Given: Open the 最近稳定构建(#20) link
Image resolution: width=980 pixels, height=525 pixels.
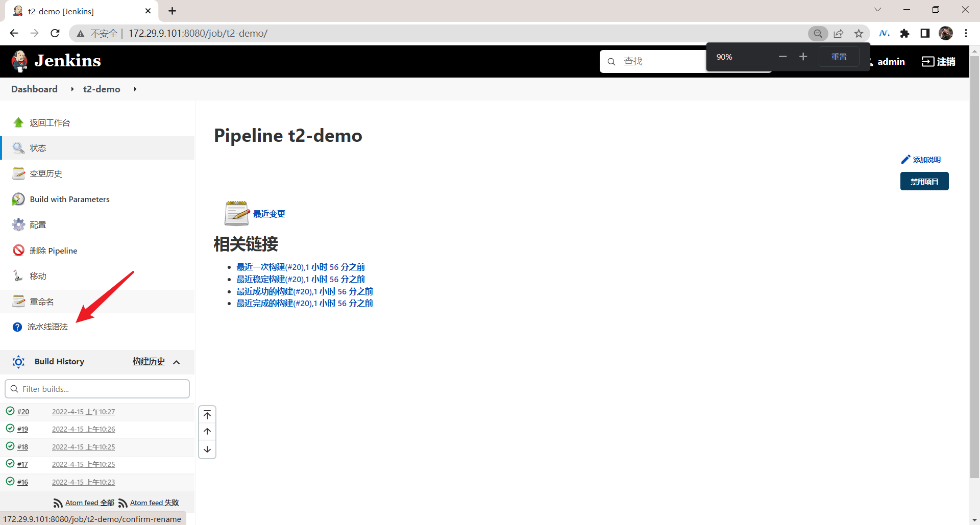Looking at the screenshot, I should [x=301, y=279].
